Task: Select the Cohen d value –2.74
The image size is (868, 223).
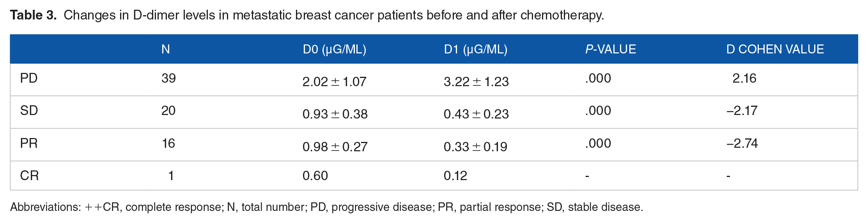Action: point(742,143)
